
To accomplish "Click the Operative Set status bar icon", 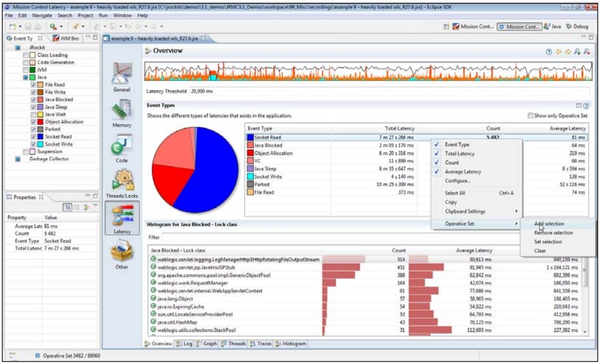I will (x=37, y=356).
